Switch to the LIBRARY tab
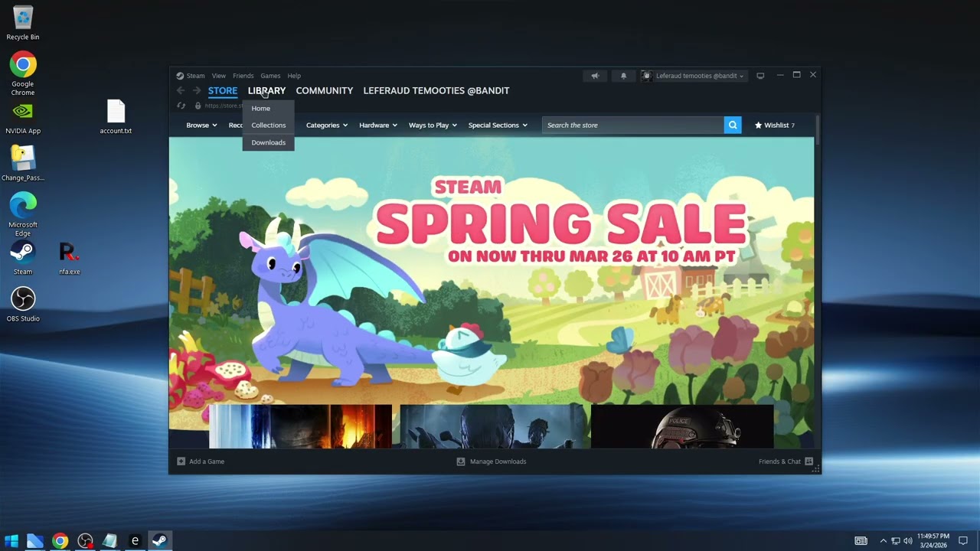This screenshot has width=980, height=551. (266, 90)
